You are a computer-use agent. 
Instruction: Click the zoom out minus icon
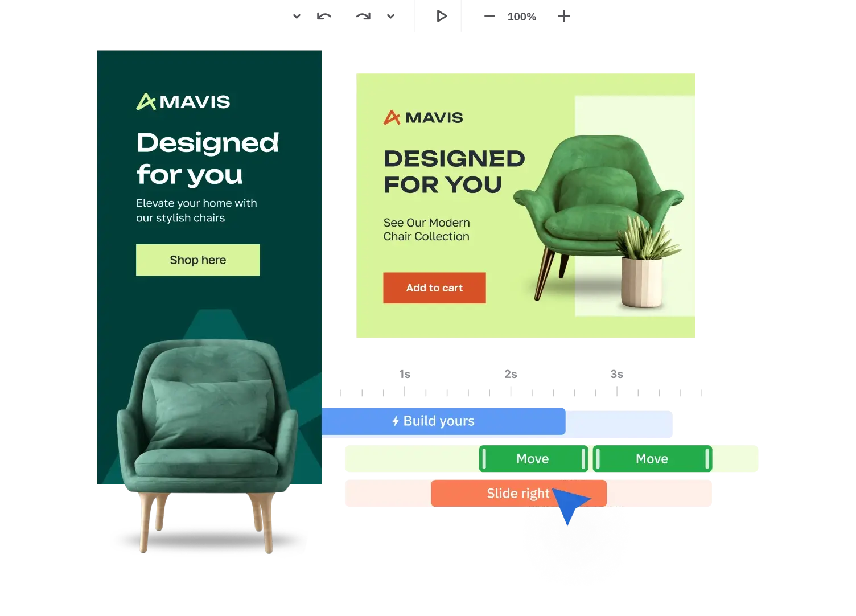(488, 16)
